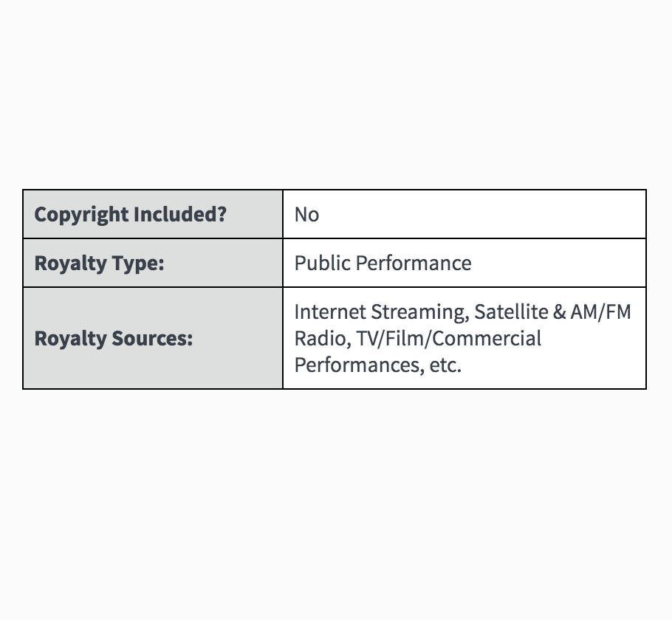Select the "No" value for Copyright Included
The image size is (672, 620).
pyautogui.click(x=306, y=215)
